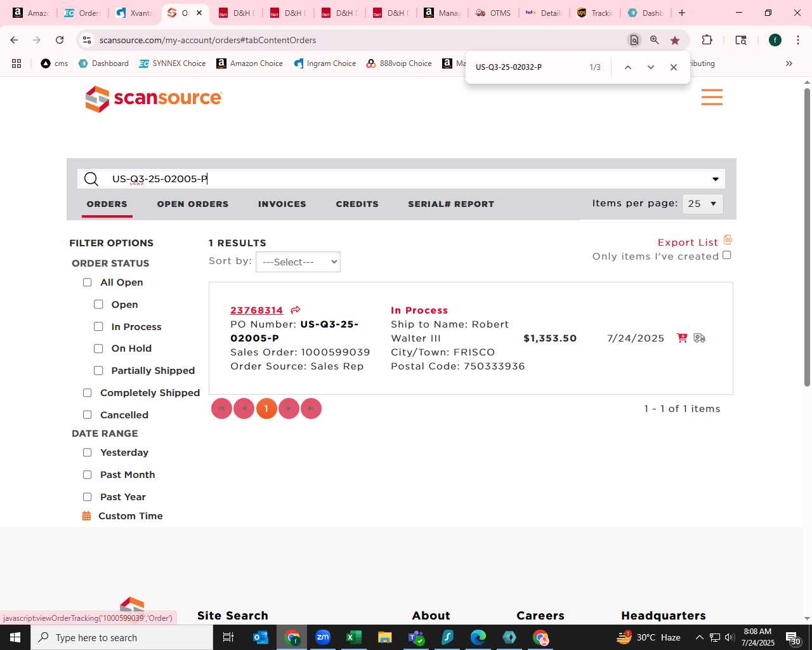The image size is (812, 650).
Task: Click the red reorder cart icon
Action: (x=682, y=338)
